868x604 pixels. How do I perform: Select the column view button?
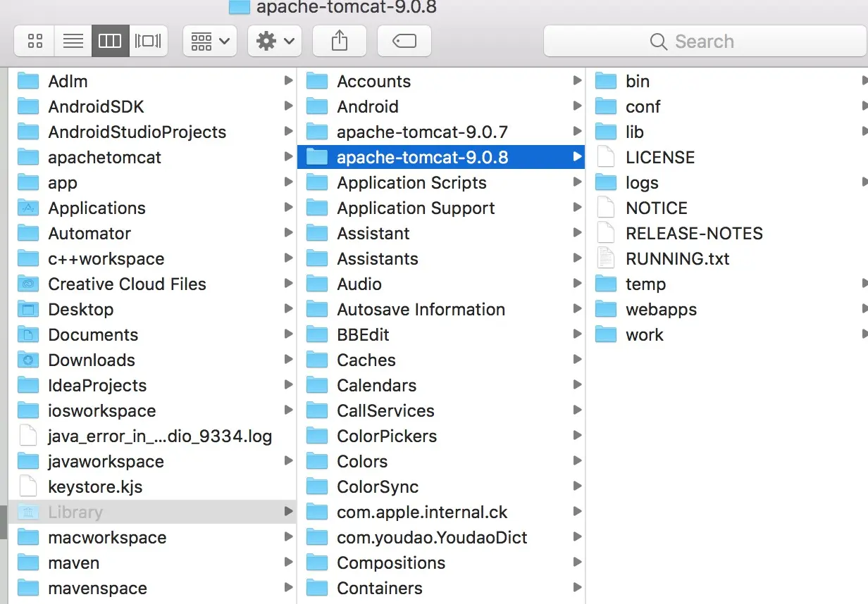(x=110, y=41)
